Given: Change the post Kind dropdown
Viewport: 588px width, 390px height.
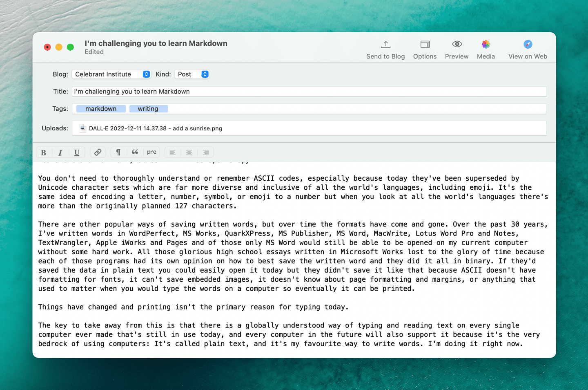Looking at the screenshot, I should click(x=192, y=74).
